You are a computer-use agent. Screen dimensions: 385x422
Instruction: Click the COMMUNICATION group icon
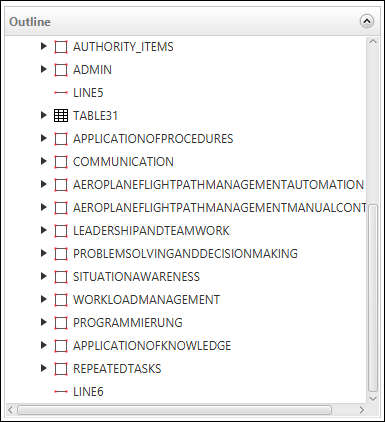tap(61, 162)
